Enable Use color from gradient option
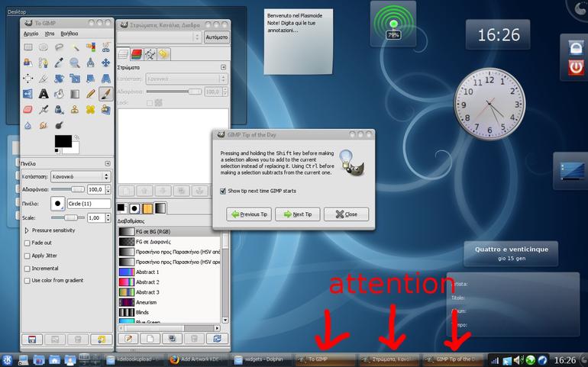The width and height of the screenshot is (588, 367). coord(27,281)
